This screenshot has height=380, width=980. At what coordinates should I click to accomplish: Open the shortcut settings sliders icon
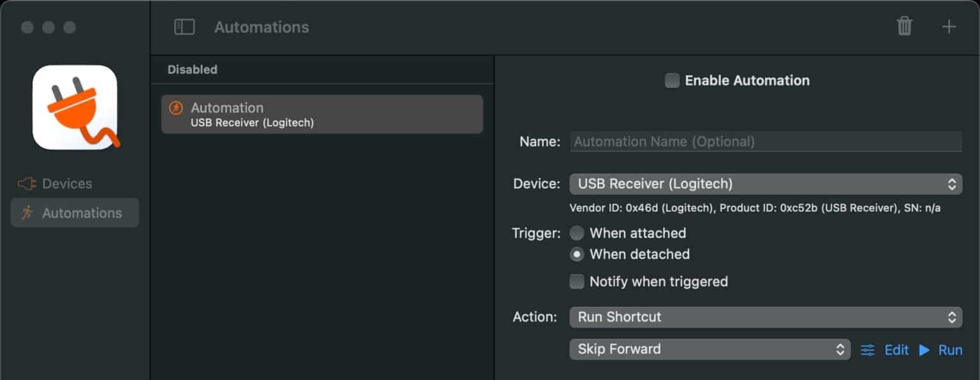coord(868,349)
